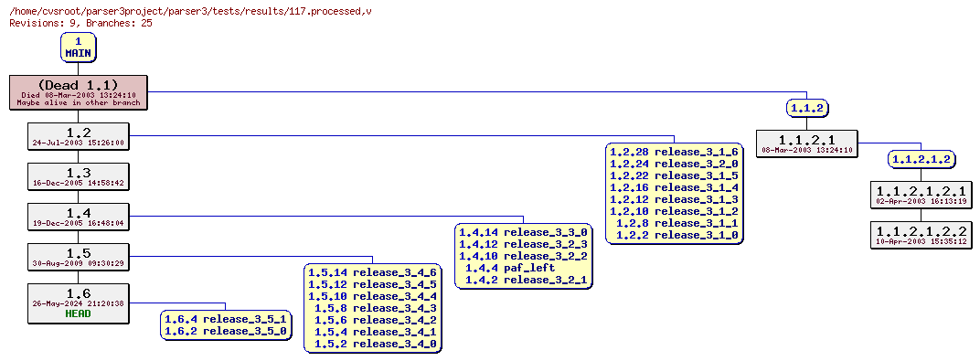Screen dimensions: 980x361
Task: Select branch 1.2.10 release_3_1_2
Action: [674, 211]
